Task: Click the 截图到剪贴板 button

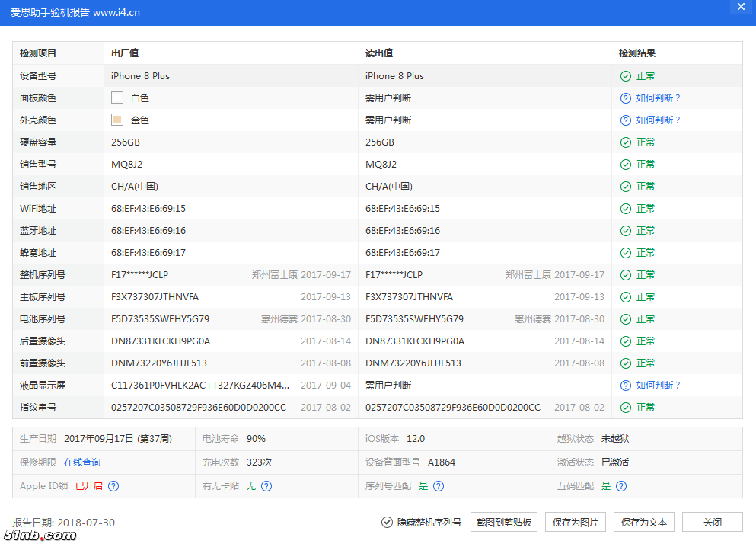Action: tap(504, 522)
